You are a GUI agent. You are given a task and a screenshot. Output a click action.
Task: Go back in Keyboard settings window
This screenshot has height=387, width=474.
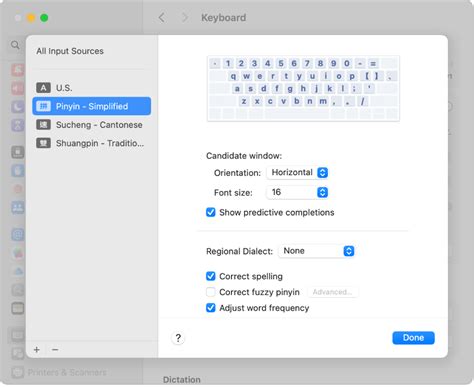(162, 18)
